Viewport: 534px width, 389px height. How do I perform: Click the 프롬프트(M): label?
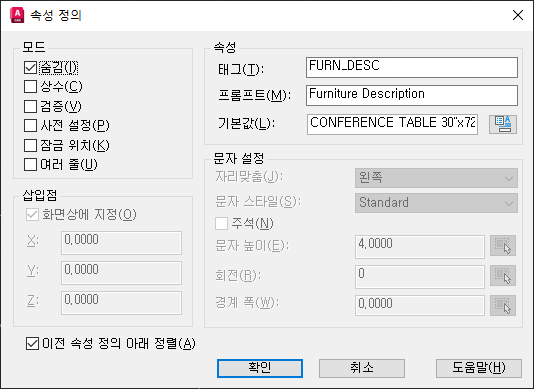[255, 95]
